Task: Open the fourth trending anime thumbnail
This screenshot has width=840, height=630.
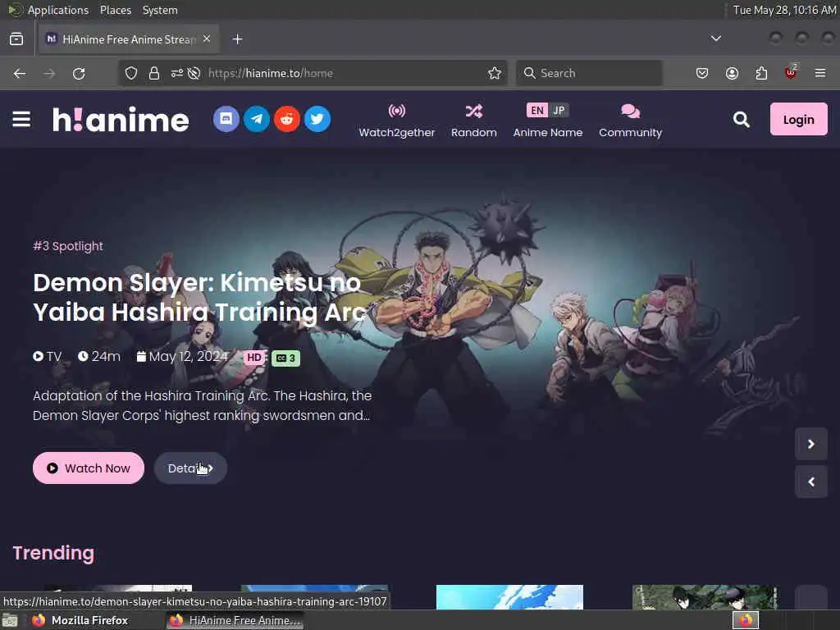Action: [705, 597]
